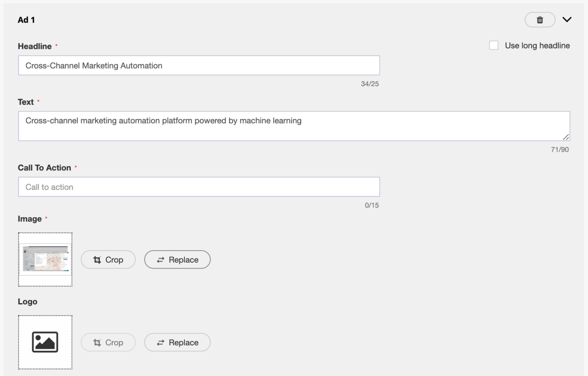Click the Ad 1 section title
The image size is (588, 376).
tap(26, 20)
